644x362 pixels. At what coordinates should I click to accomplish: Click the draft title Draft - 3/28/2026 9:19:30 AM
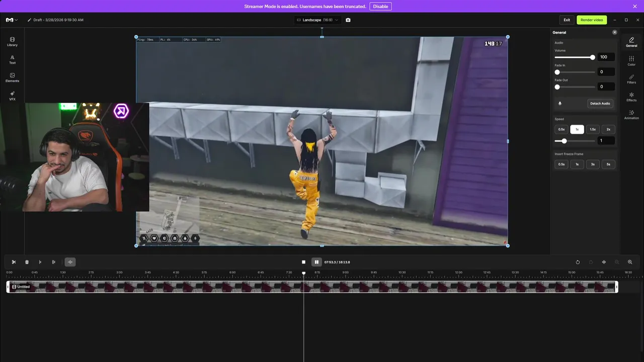pos(58,20)
